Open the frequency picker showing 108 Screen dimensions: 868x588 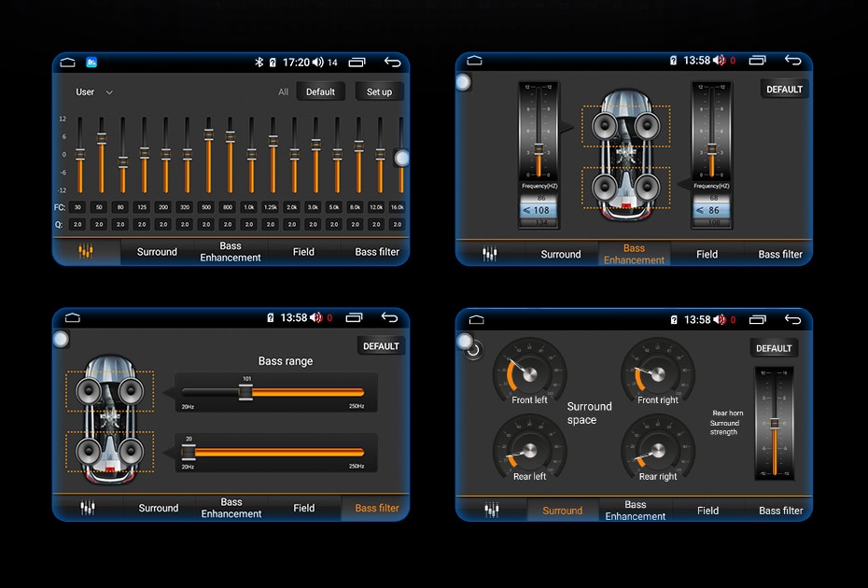pyautogui.click(x=537, y=211)
